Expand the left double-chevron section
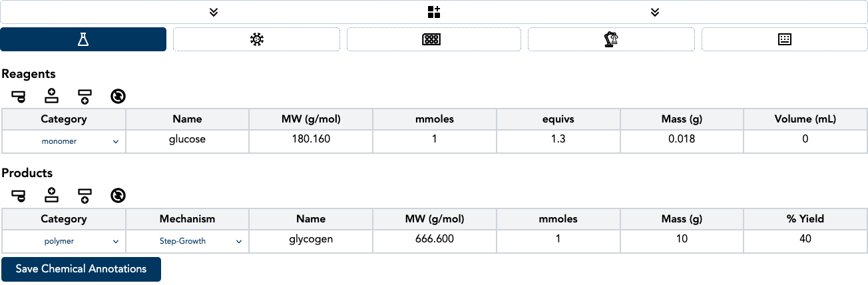This screenshot has height=285, width=868. pos(214,12)
